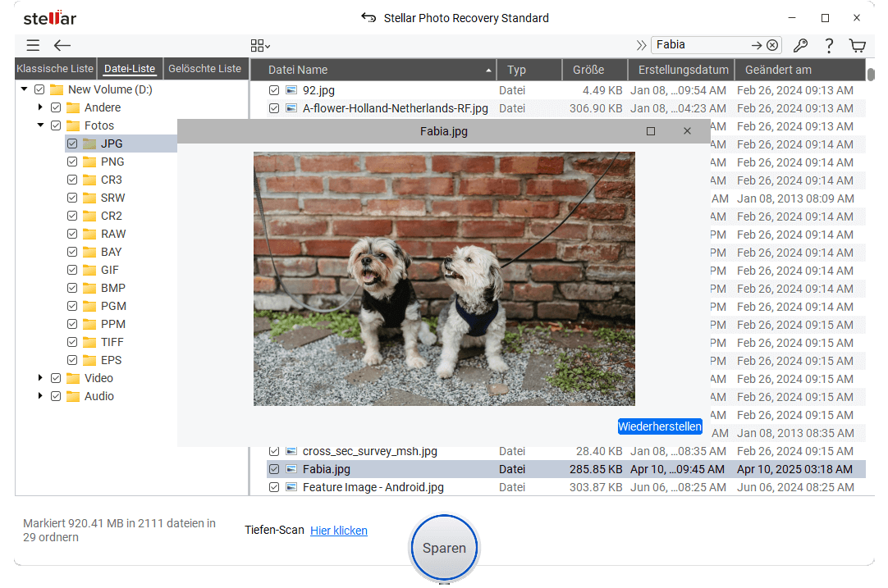Viewport: 888px width, 588px height.
Task: Expand the Video folder tree node
Action: (x=40, y=378)
